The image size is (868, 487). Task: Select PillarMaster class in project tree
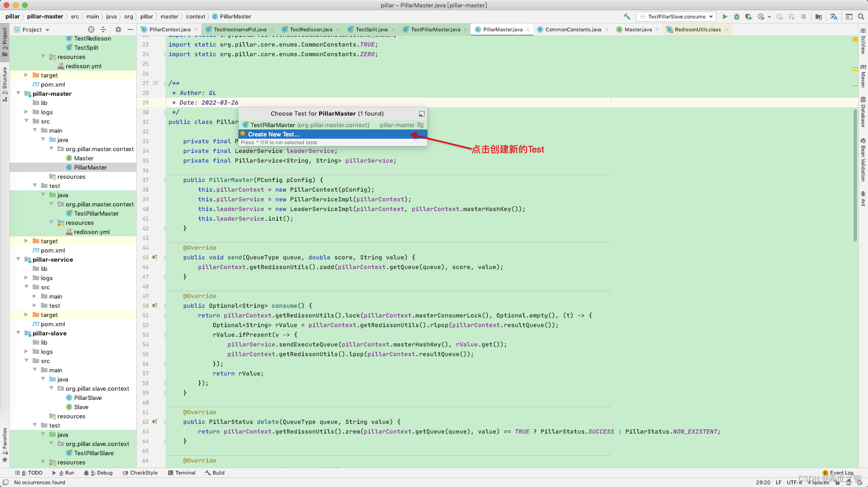[90, 167]
